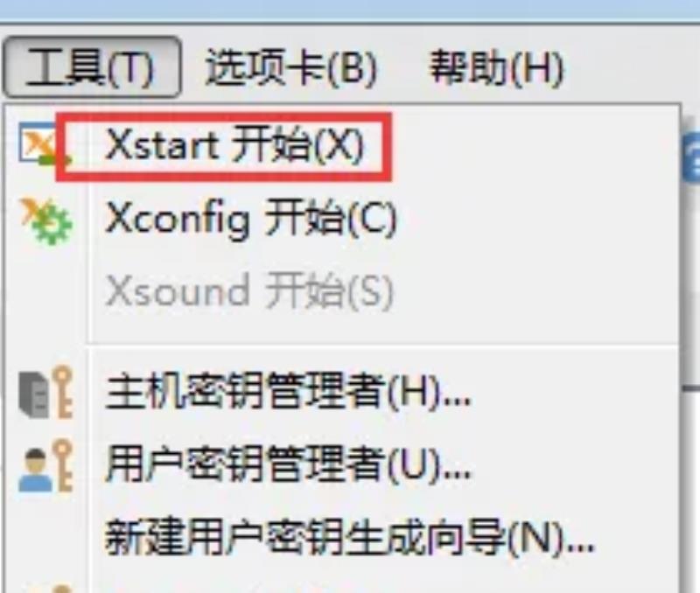Click the Xconfig green gear icon
Screen dimensions: 700x593
click(46, 221)
